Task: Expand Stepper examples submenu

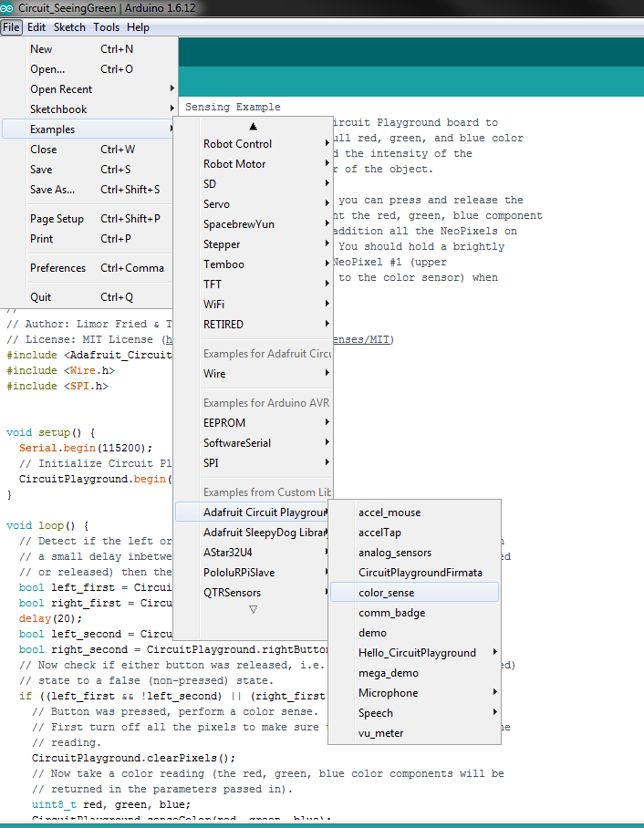Action: [253, 244]
